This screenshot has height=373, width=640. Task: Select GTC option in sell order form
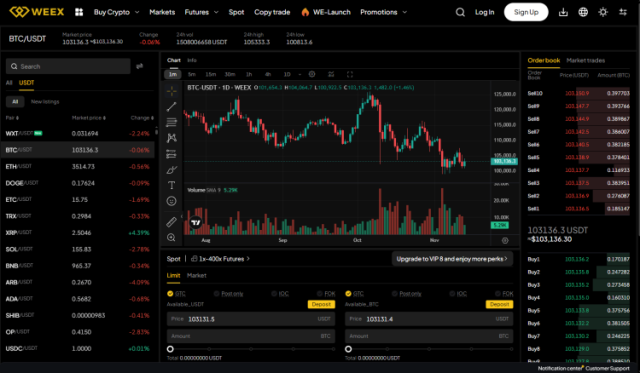354,293
